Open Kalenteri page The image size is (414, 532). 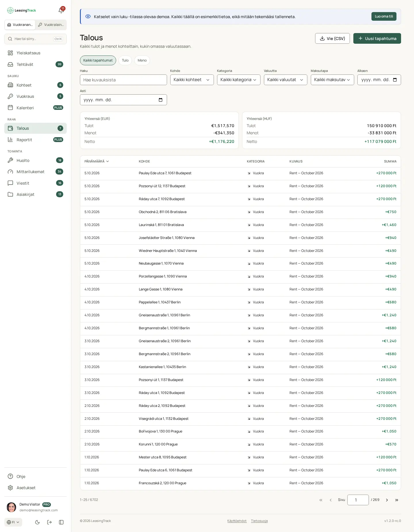(x=35, y=108)
